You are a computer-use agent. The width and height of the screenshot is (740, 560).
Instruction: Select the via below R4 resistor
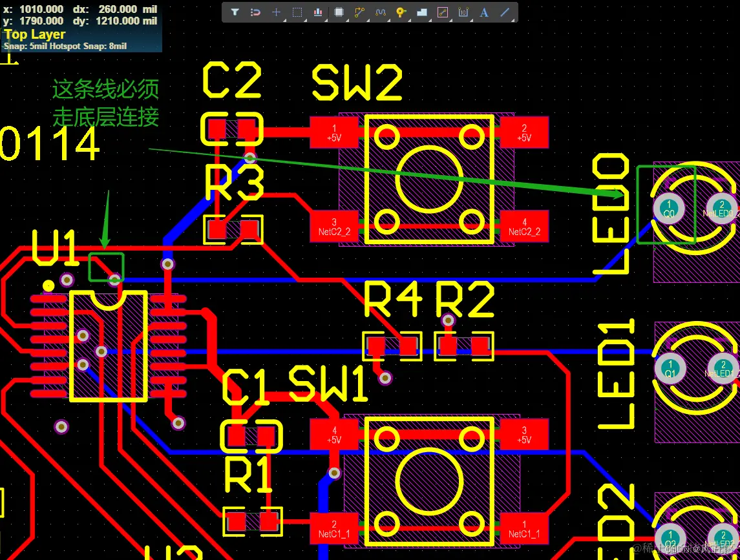(386, 378)
